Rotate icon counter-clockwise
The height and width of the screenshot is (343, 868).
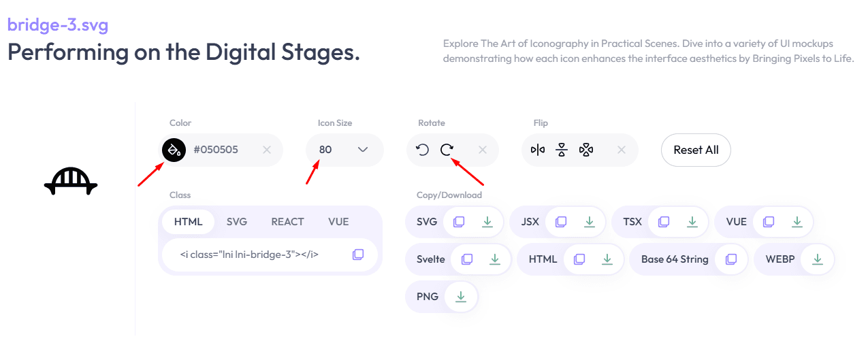[x=423, y=150]
